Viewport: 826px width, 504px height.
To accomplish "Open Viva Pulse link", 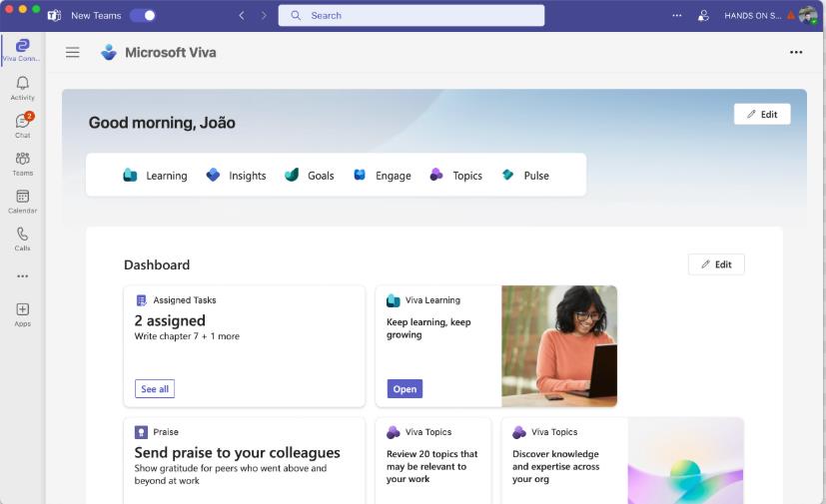I will pyautogui.click(x=525, y=176).
